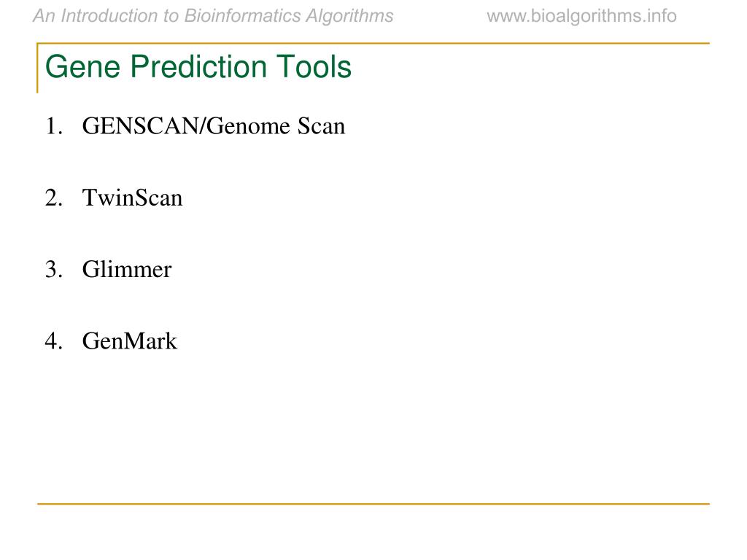Click the gold horizontal line at slide bottom
Image resolution: width=747 pixels, height=560 pixels.
point(373,503)
